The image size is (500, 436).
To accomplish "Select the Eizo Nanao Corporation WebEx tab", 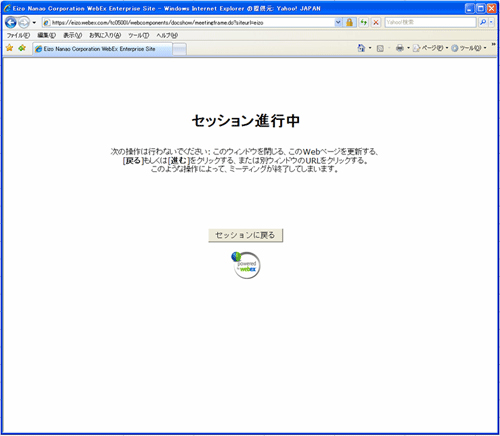I will pos(102,49).
